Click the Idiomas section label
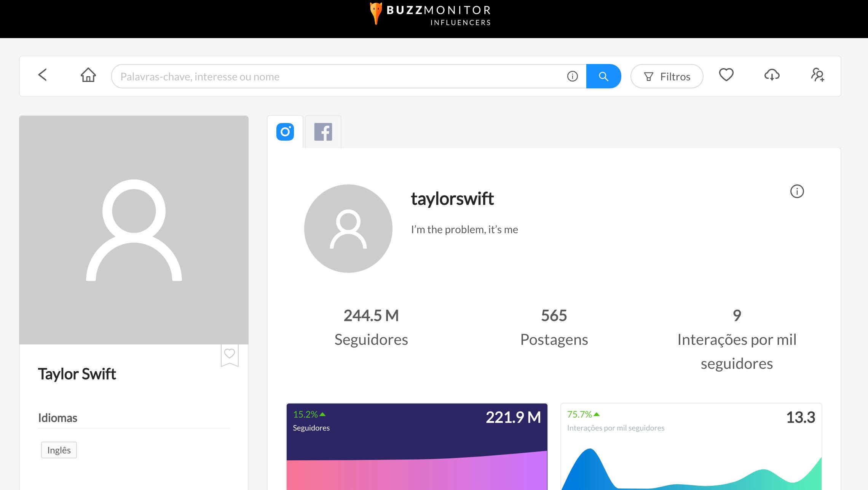The image size is (868, 490). point(57,418)
